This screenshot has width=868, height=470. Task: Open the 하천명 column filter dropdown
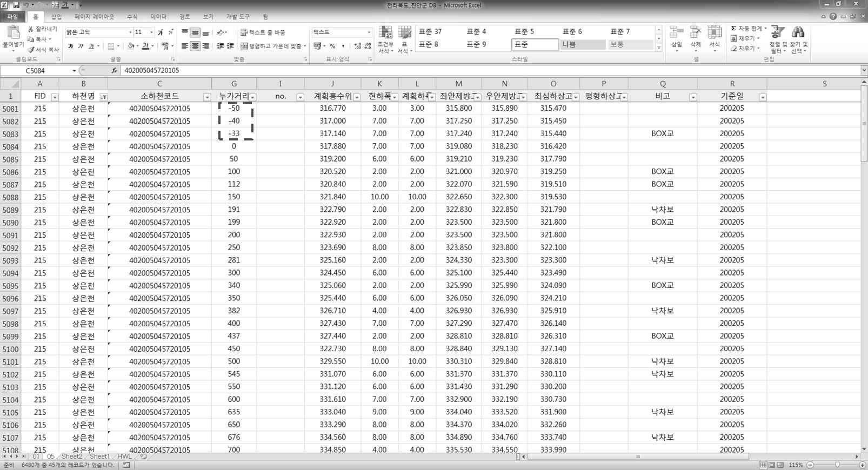[x=103, y=97]
